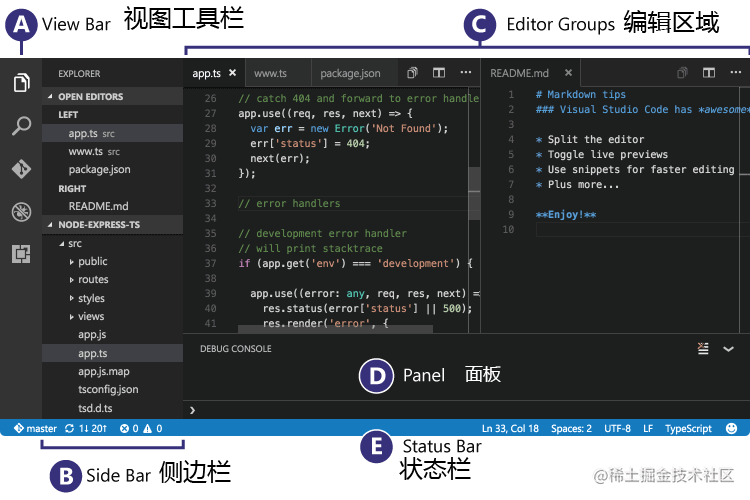Select app.ts in src file tree

(x=113, y=353)
